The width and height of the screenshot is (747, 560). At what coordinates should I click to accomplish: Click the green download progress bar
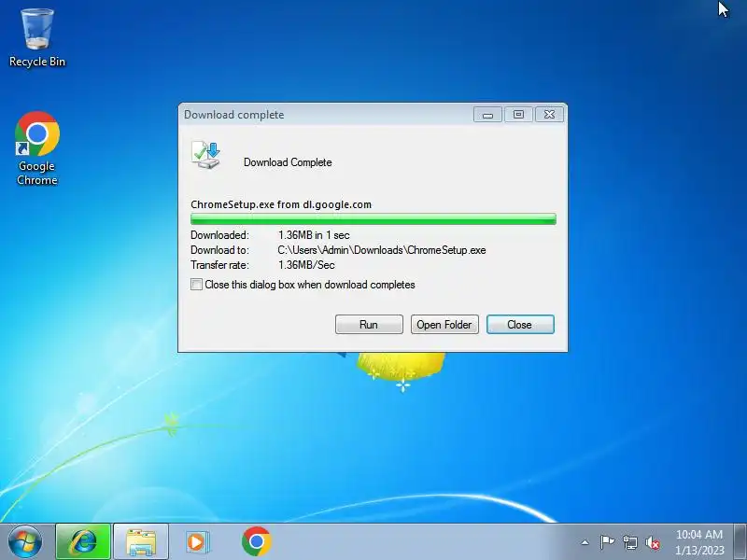pyautogui.click(x=373, y=219)
